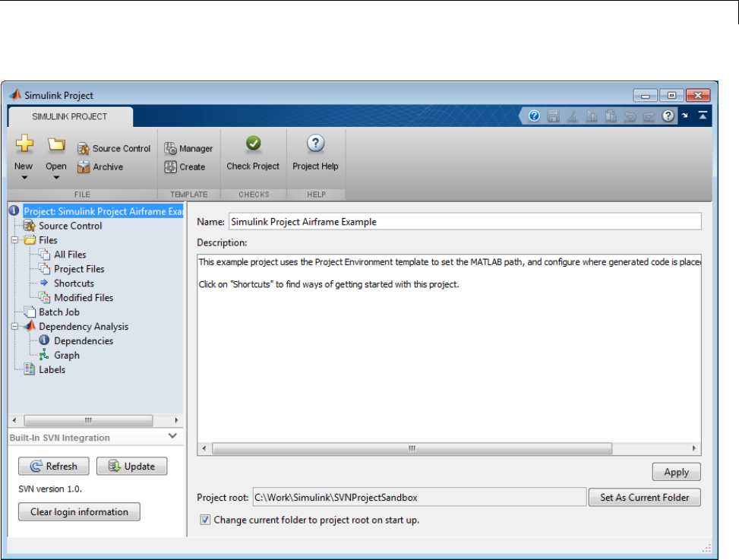Open the Open dropdown arrow

pyautogui.click(x=56, y=178)
